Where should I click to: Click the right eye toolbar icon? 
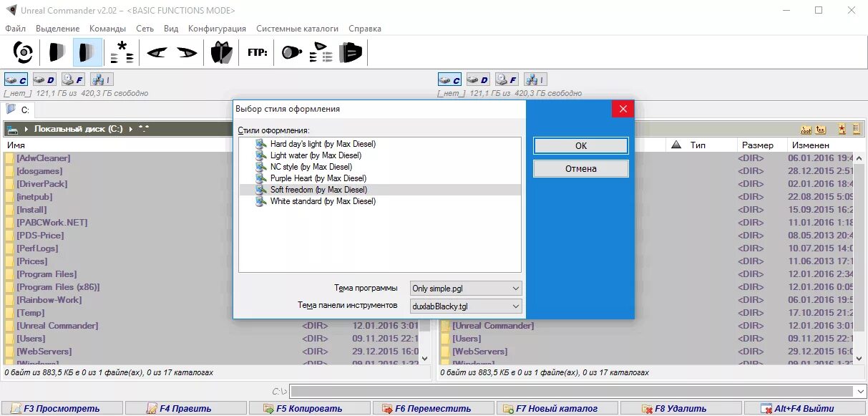pyautogui.click(x=187, y=52)
